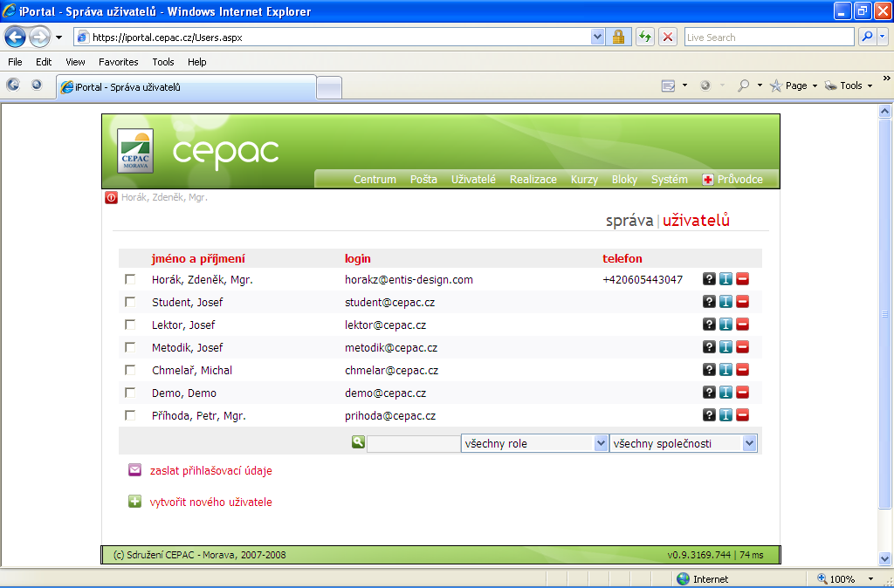Expand the Live Search provider dropdown
The width and height of the screenshot is (894, 588).
point(884,37)
